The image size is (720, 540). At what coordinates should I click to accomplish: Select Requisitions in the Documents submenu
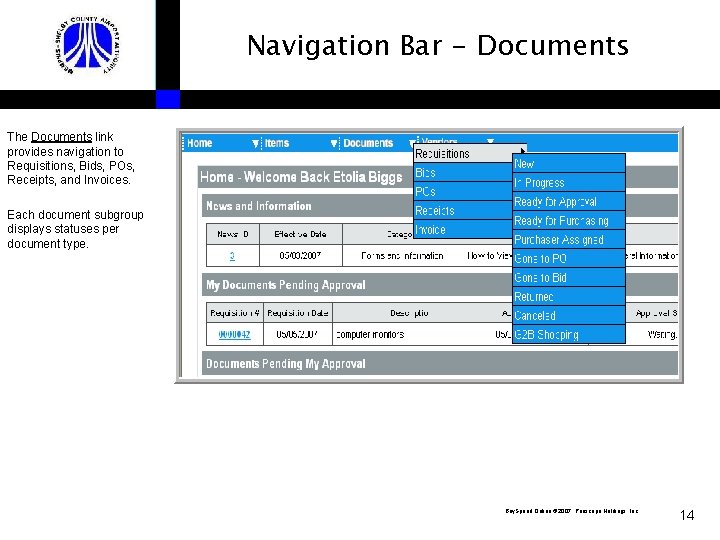[x=463, y=154]
